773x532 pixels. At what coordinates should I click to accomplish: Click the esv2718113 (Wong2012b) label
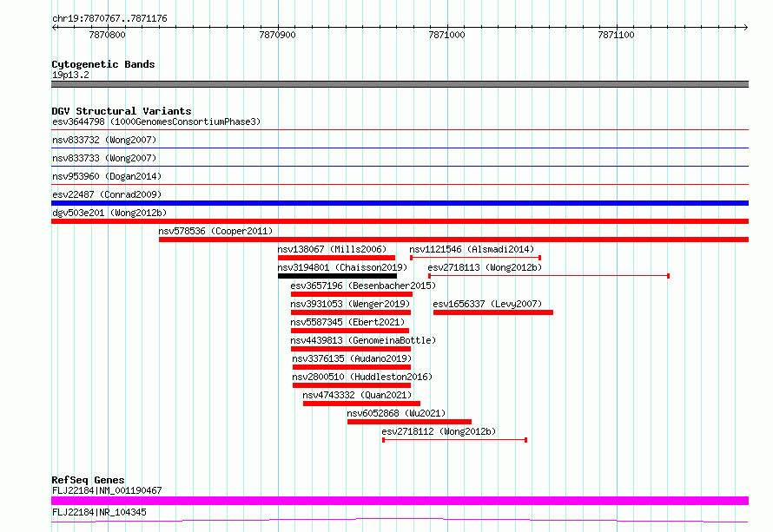coord(485,267)
